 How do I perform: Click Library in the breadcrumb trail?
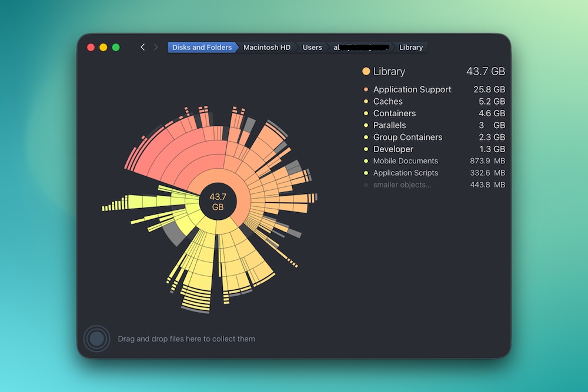tap(411, 47)
